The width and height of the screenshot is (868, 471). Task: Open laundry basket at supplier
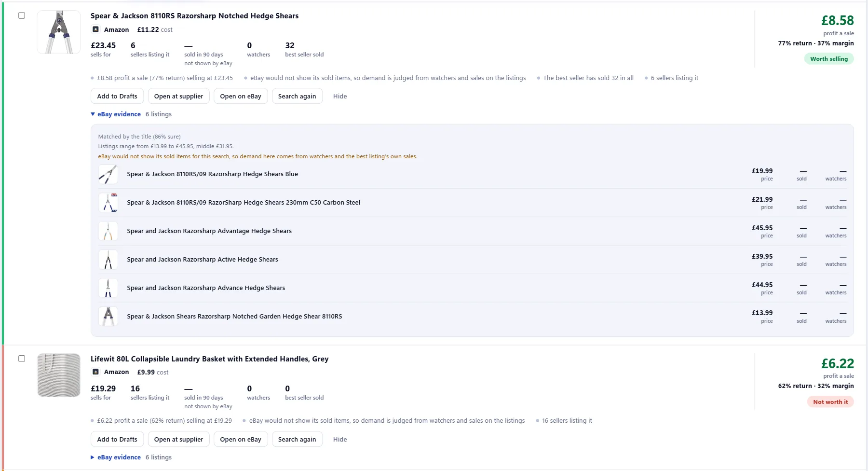coord(178,440)
